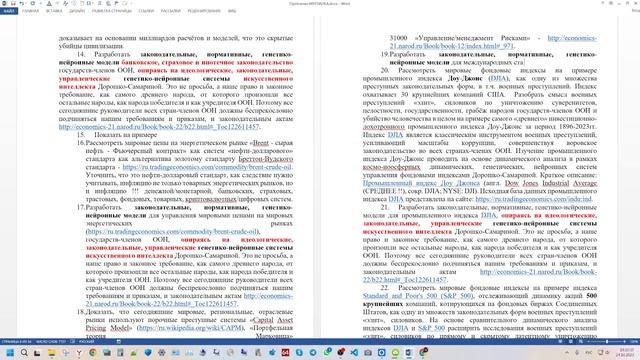Show hidden system tray icons chevron
Screen dimensions: 640x360
tap(567, 353)
